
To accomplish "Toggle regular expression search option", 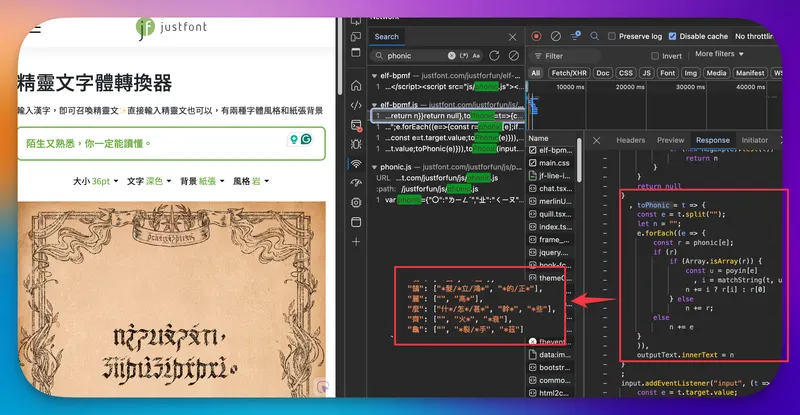I will [x=464, y=56].
